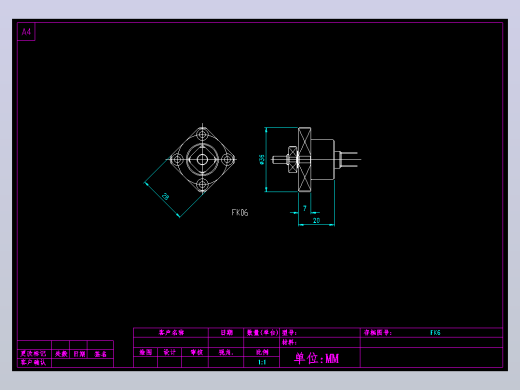
Task: Select the 绘图 cell
Action: click(x=146, y=352)
